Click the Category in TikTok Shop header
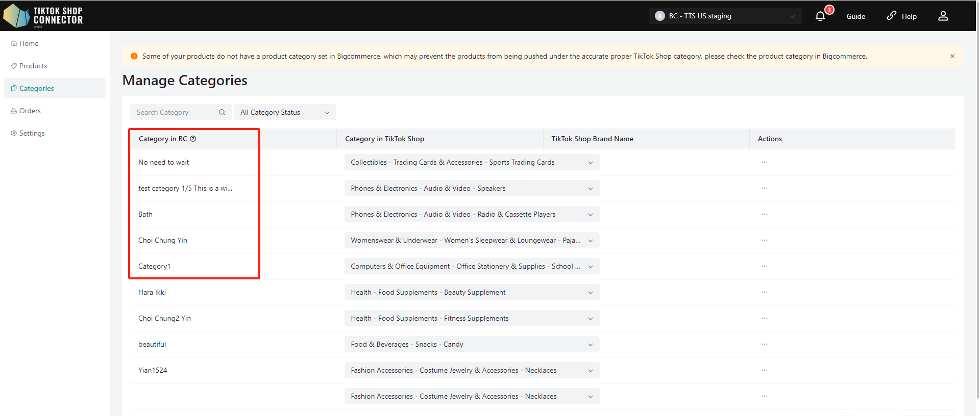Image resolution: width=980 pixels, height=416 pixels. pos(384,139)
